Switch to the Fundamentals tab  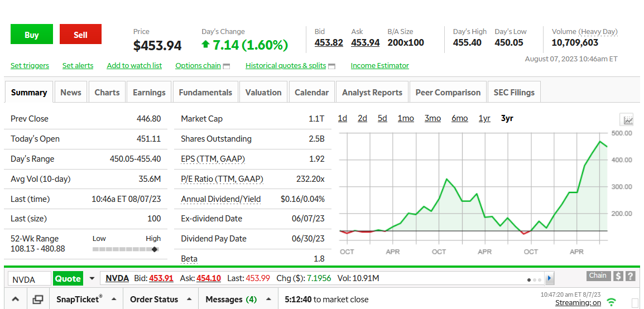[205, 93]
